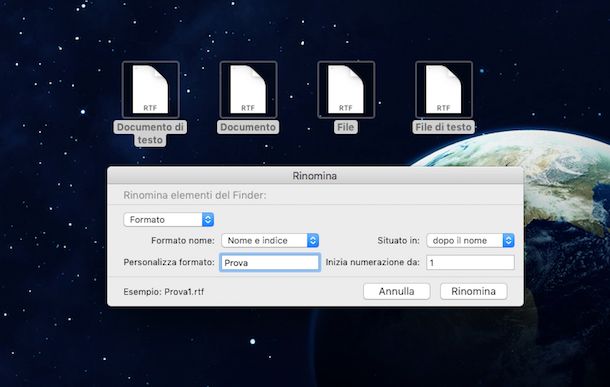Click the 'Documento di testo' file name label
Image resolution: width=610 pixels, height=387 pixels.
(150, 133)
